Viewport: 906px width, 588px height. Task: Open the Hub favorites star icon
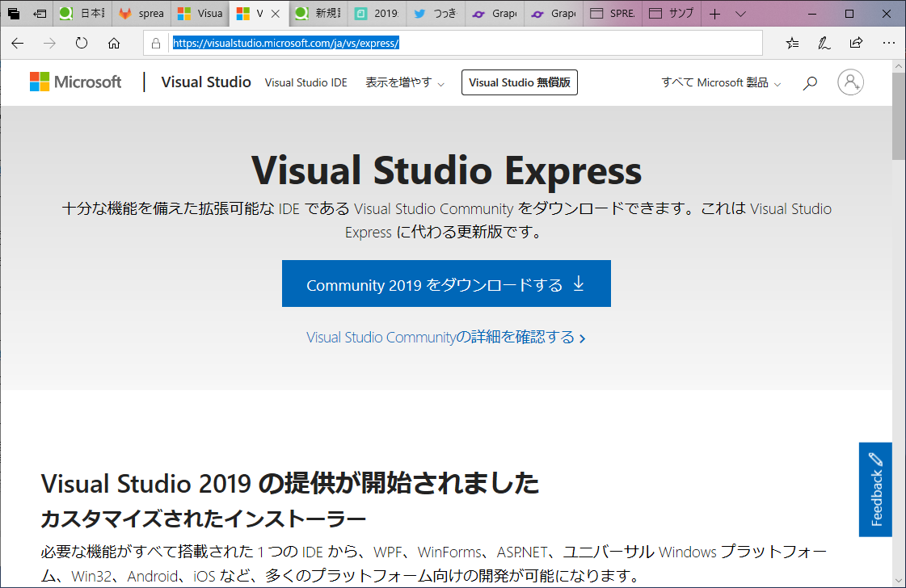[792, 43]
